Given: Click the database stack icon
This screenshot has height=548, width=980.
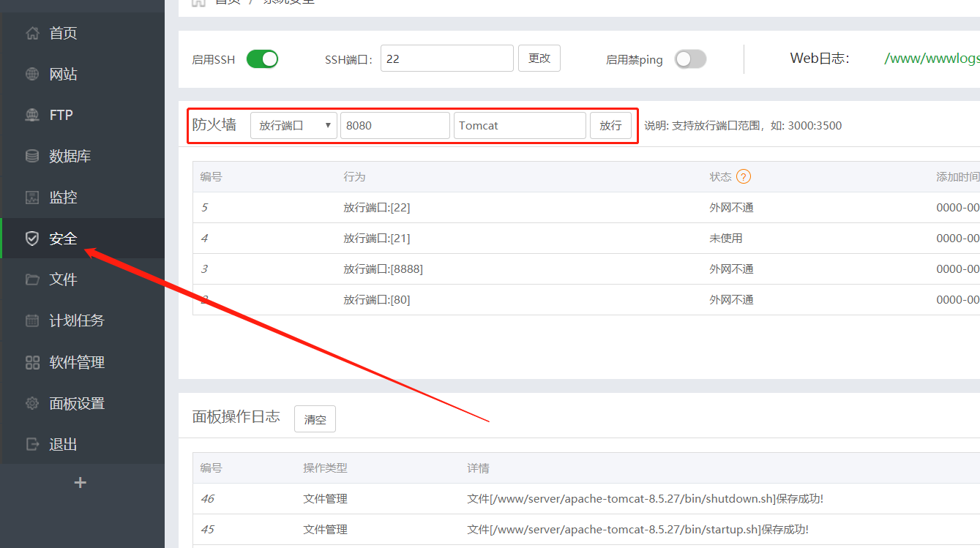Looking at the screenshot, I should pos(32,157).
